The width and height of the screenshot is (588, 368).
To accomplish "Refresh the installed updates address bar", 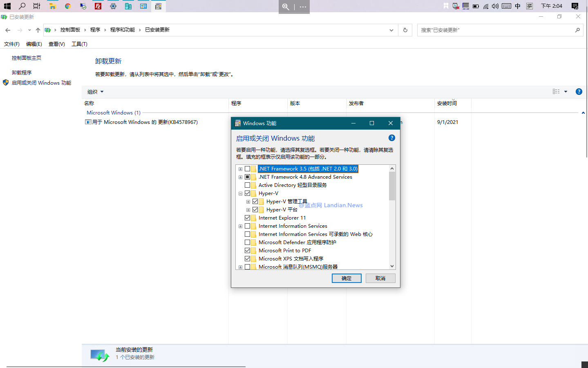I will coord(405,30).
